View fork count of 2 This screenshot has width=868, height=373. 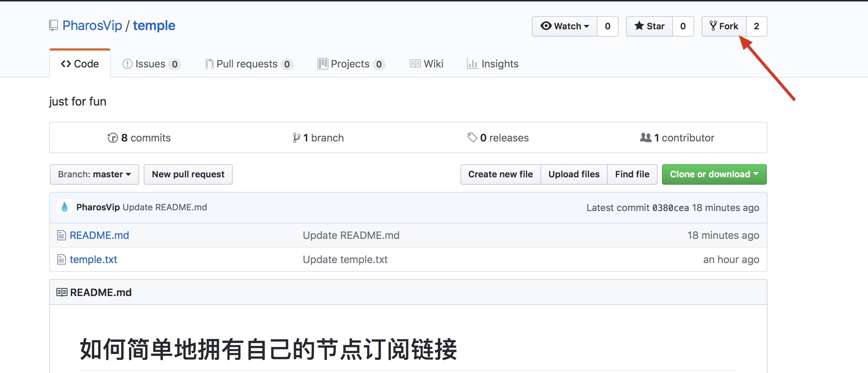(757, 26)
